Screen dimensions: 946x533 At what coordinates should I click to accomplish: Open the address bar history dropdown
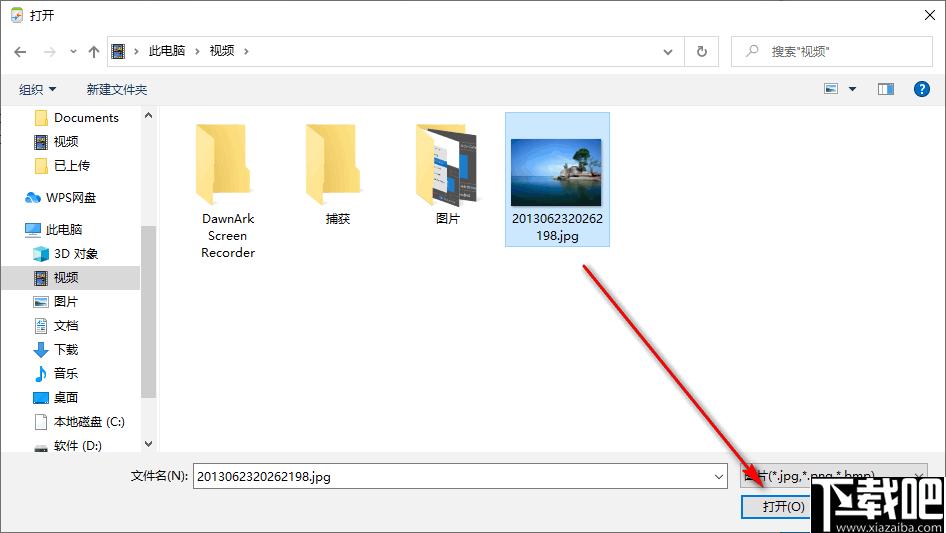(668, 52)
